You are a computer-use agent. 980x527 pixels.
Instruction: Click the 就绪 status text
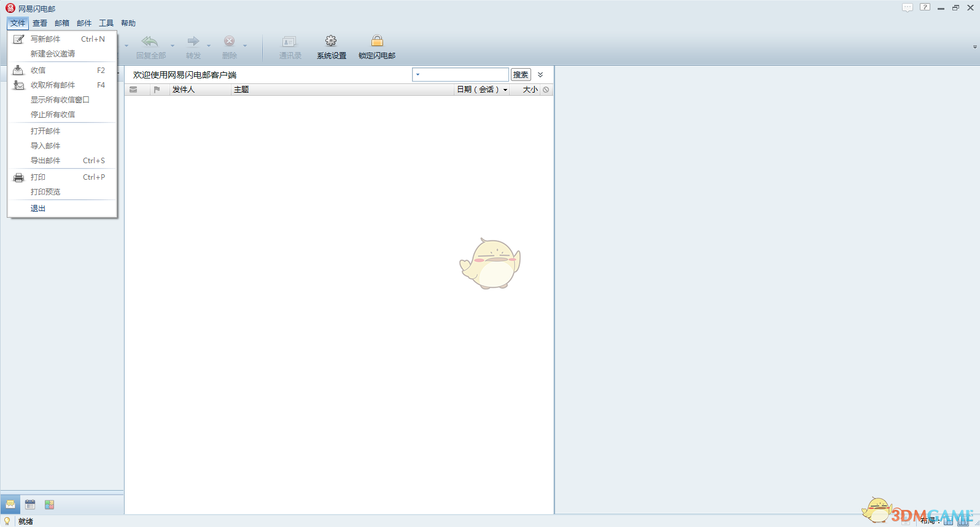[26, 521]
